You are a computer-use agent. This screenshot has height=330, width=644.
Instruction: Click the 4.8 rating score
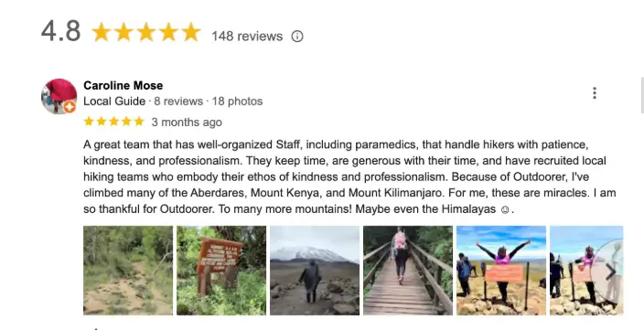60,31
